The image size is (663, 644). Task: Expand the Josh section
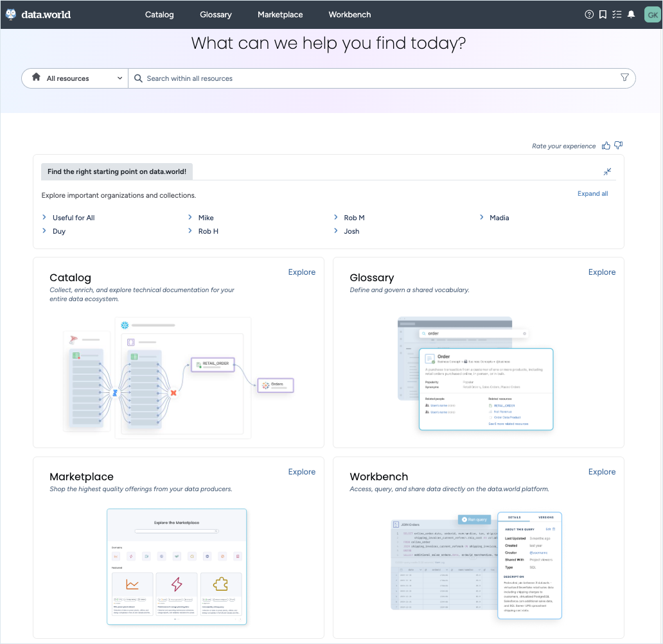tap(336, 231)
